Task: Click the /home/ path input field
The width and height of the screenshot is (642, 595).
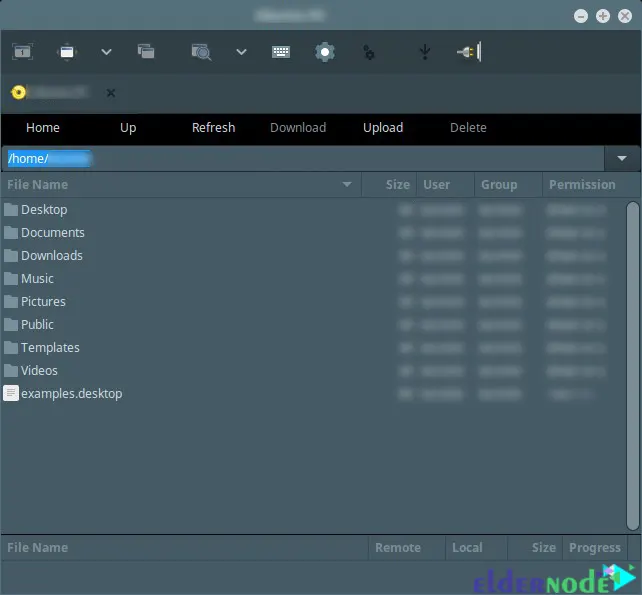Action: click(300, 158)
